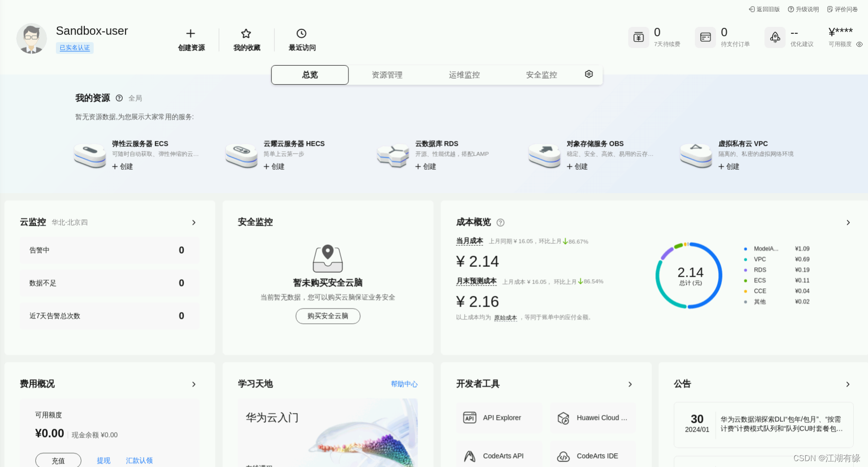Expand the 费用概况 panel arrow

(194, 384)
